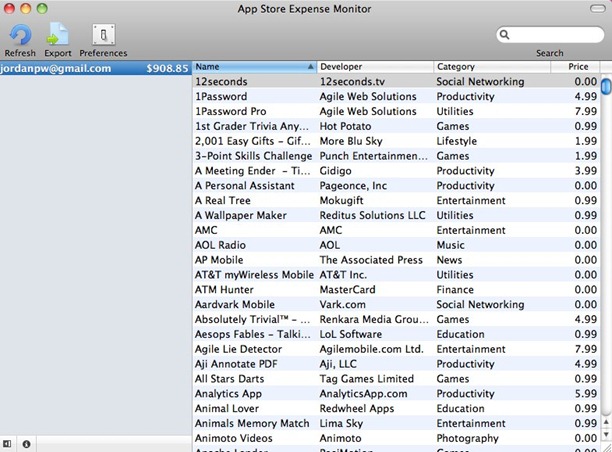Click the Export toolbar icon
This screenshot has width=612, height=452.
[x=58, y=34]
